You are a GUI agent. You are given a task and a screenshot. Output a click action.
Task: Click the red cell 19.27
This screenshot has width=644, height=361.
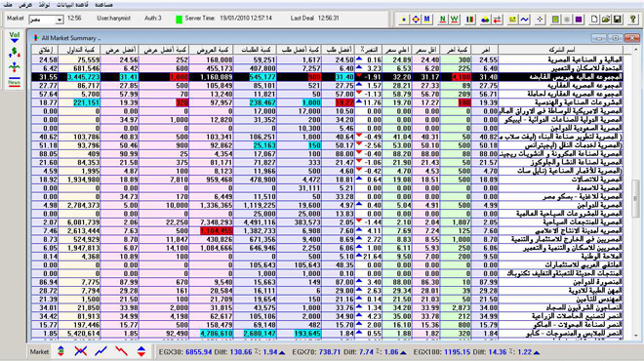pyautogui.click(x=344, y=102)
